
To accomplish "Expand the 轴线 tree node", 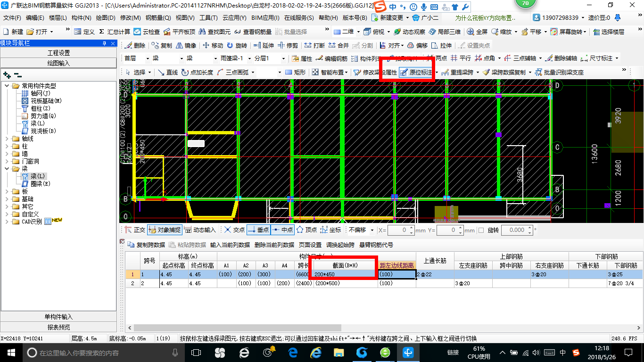I will (x=8, y=139).
